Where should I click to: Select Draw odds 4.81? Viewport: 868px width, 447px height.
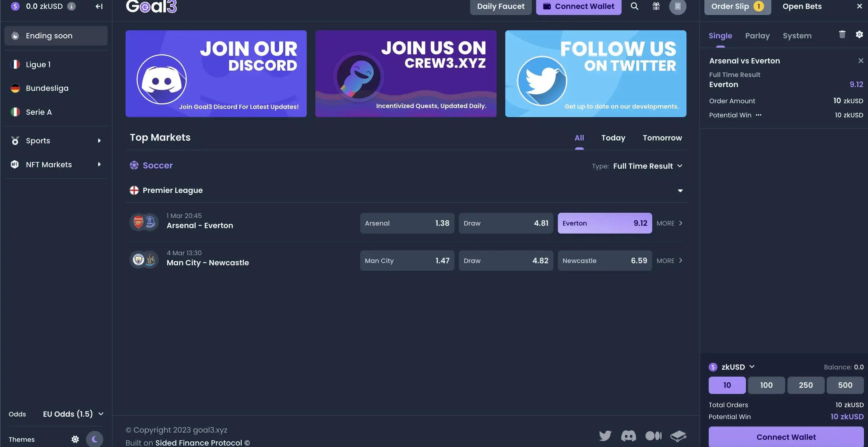point(506,223)
